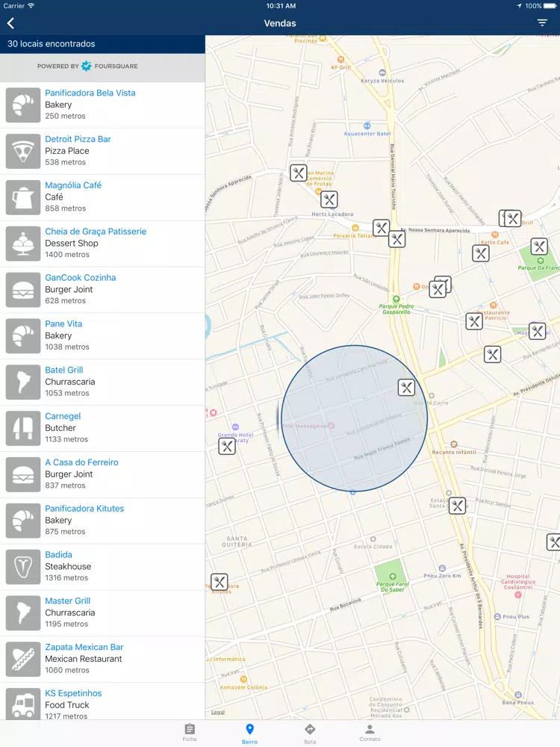The height and width of the screenshot is (747, 560).
Task: Tap the GanCook Cozinha burger icon
Action: tap(23, 290)
